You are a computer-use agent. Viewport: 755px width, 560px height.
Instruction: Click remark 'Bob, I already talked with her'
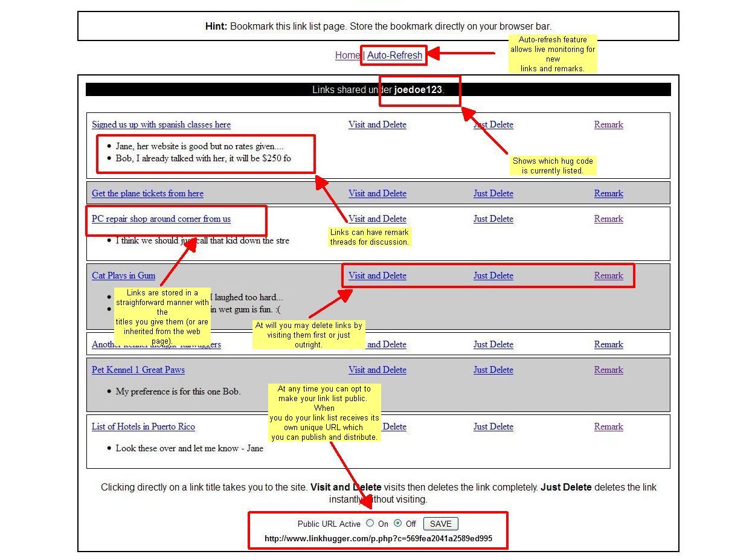pyautogui.click(x=204, y=158)
